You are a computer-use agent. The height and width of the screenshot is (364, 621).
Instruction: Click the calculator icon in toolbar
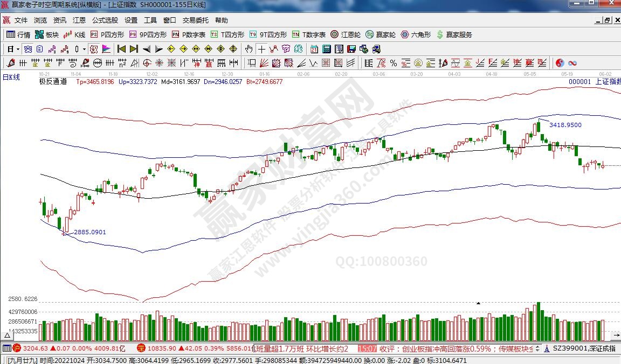[326, 49]
